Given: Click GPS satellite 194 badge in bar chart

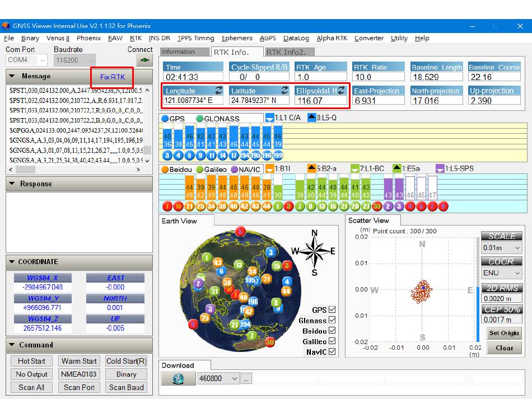Looking at the screenshot, I should click(x=245, y=156).
